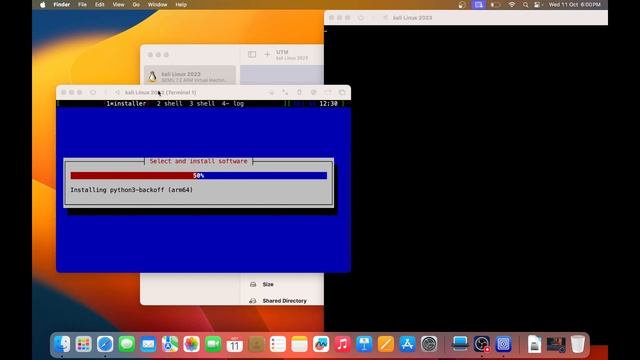The width and height of the screenshot is (640, 360).
Task: Open the Apple menu
Action: click(x=43, y=5)
